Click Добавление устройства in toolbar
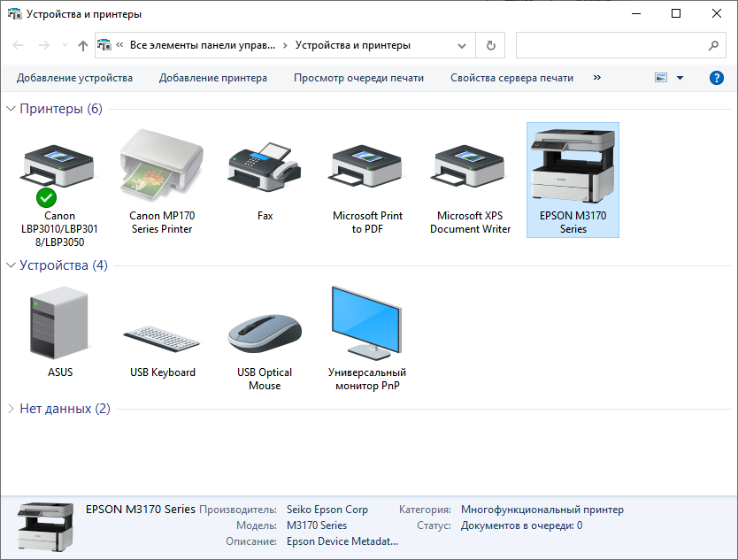 (x=74, y=78)
